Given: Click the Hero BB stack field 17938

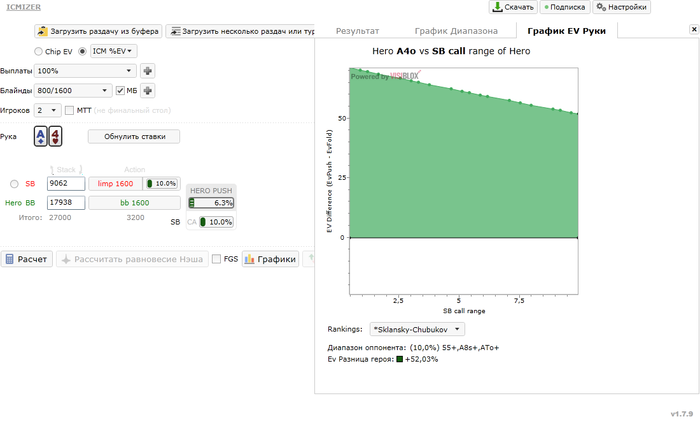Looking at the screenshot, I should (66, 203).
